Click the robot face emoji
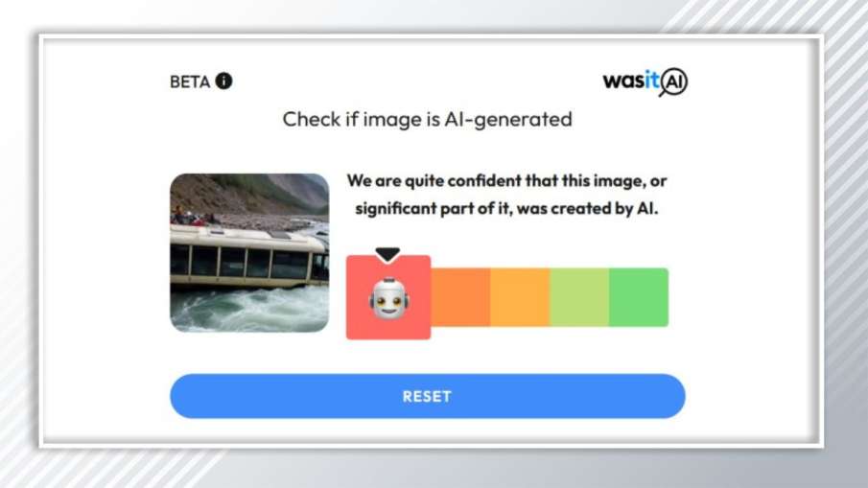This screenshot has width=868, height=488. 388,298
